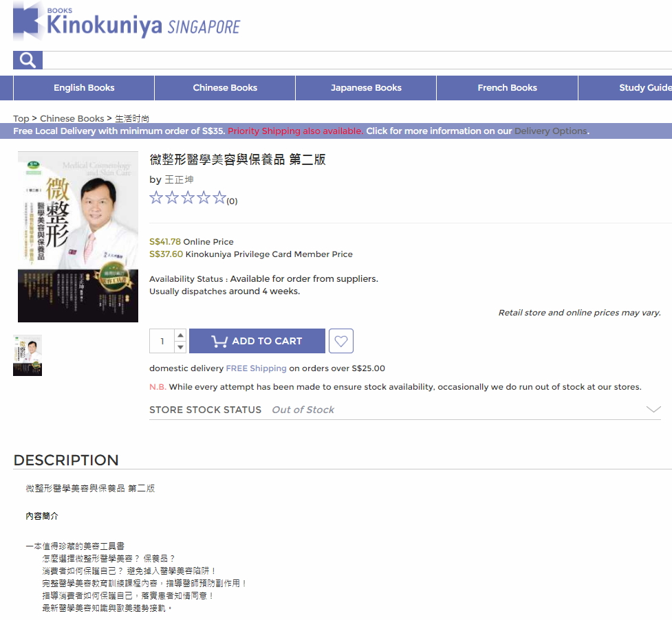
Task: Click the Priority Shipping also available text
Action: click(295, 131)
